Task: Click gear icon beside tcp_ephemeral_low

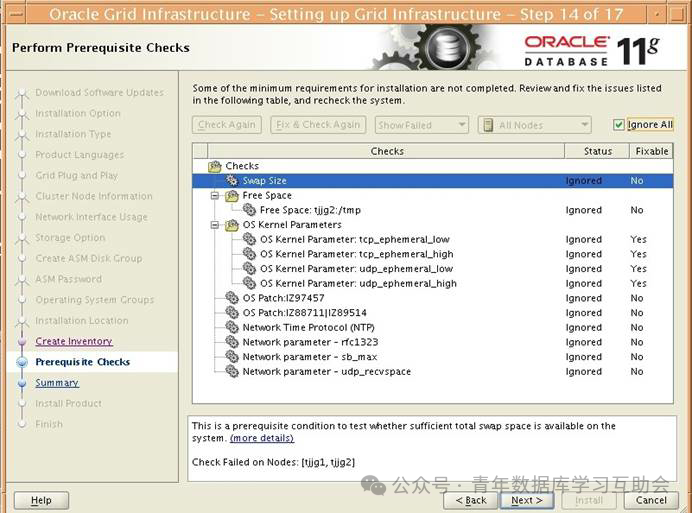Action: [x=249, y=239]
